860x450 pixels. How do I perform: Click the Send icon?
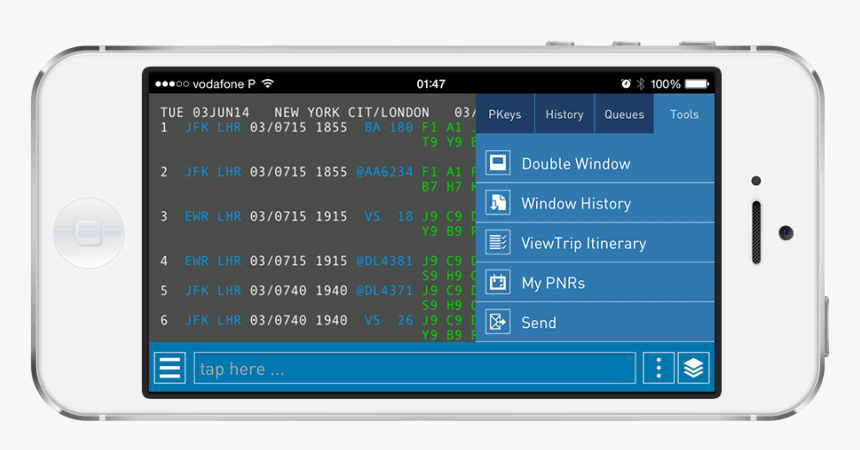tap(498, 322)
